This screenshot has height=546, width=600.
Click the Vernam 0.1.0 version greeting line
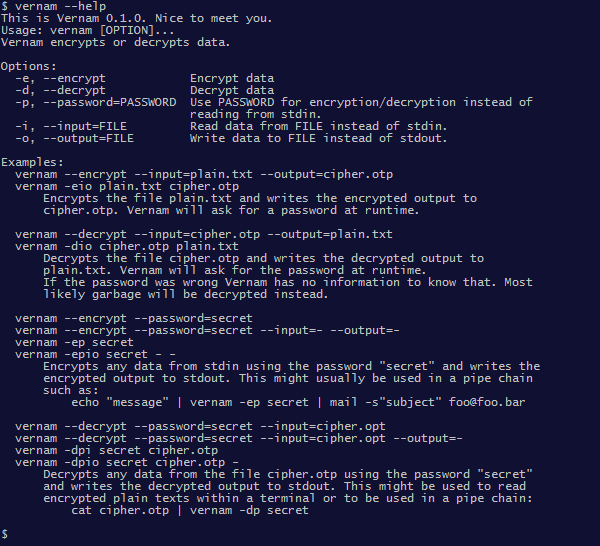[137, 18]
